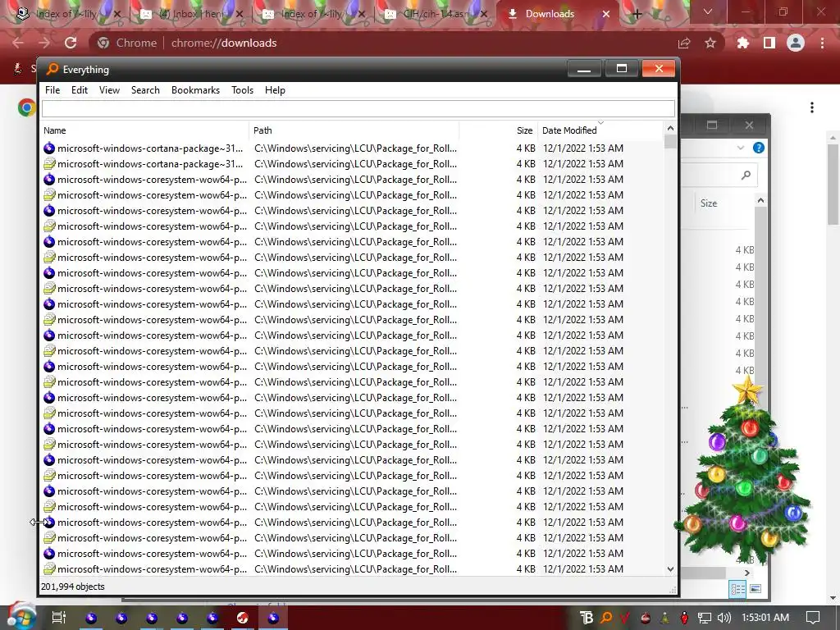Click the Everything tray icon
The width and height of the screenshot is (840, 630).
pos(606,618)
